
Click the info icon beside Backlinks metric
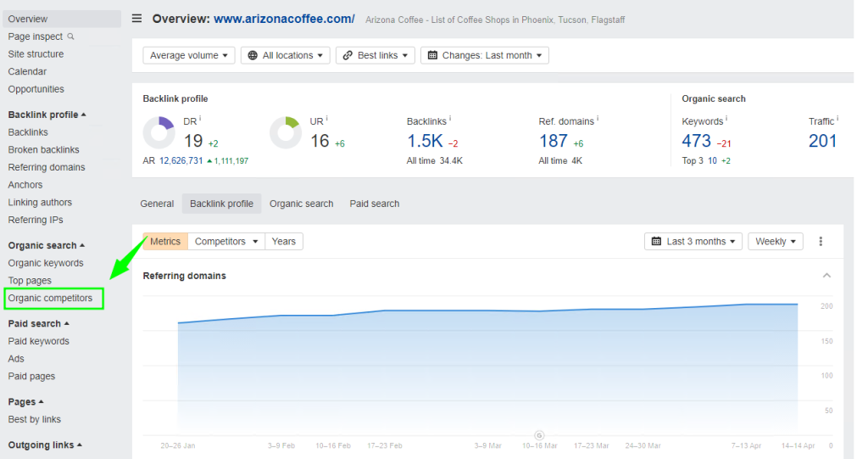click(450, 120)
